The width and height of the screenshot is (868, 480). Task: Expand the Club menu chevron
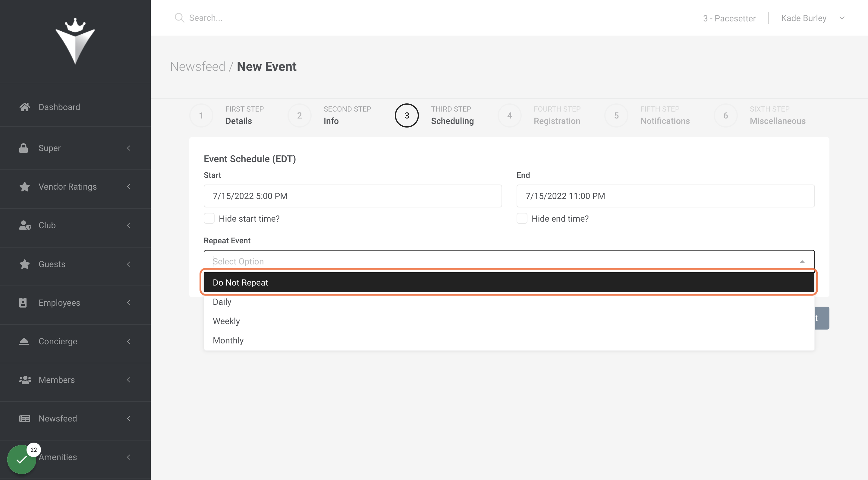(128, 225)
